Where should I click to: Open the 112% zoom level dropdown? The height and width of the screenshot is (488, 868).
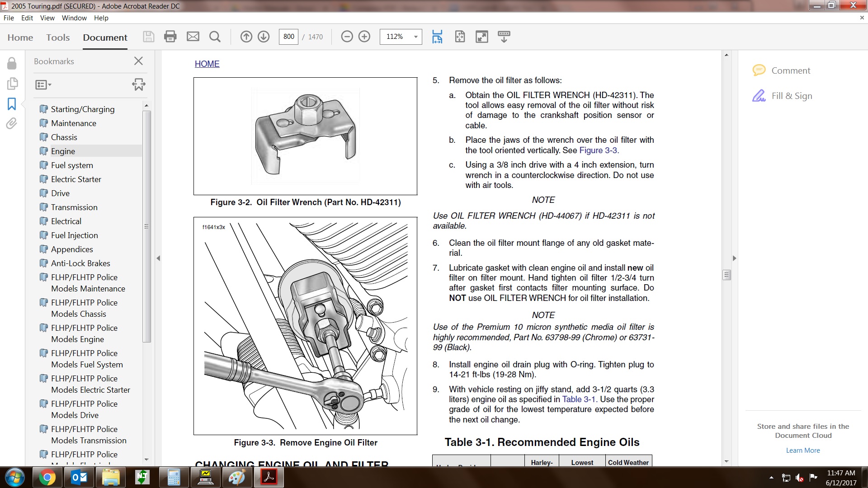(415, 37)
